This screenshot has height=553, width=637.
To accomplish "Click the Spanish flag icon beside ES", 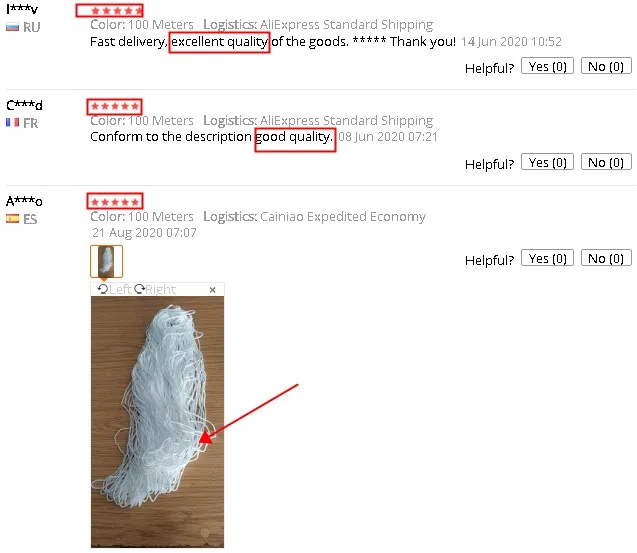I will coord(13,219).
